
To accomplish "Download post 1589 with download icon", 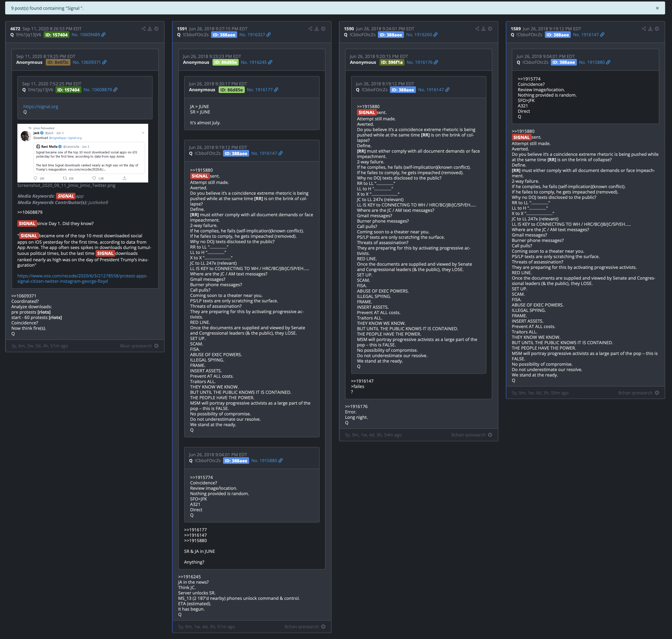I will (x=650, y=29).
